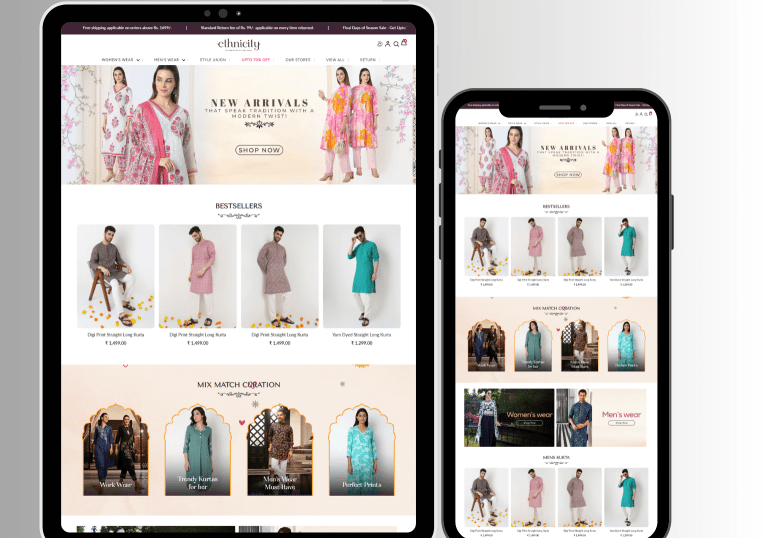Open Perfect Prints tile on phone
Viewport: 768px width, 538px height.
pos(626,346)
